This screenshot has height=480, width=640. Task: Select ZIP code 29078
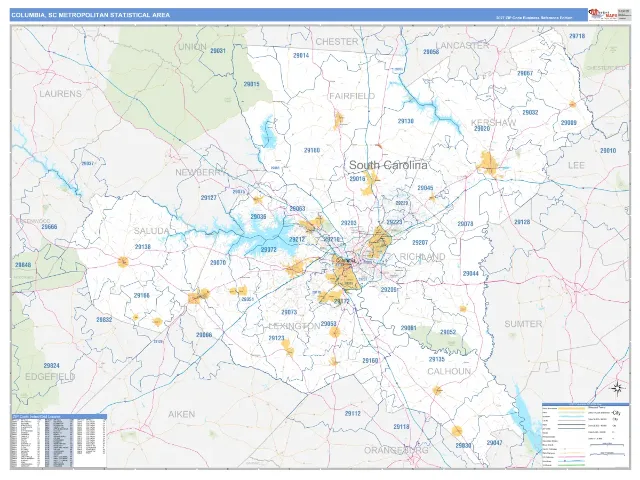click(465, 224)
